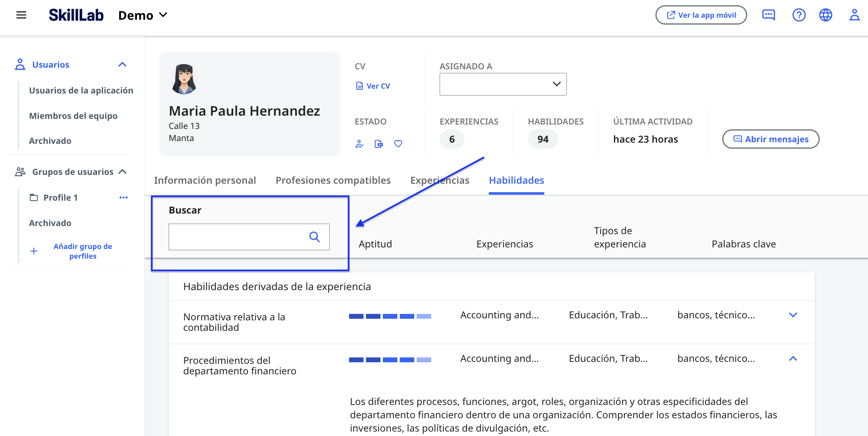The height and width of the screenshot is (436, 868).
Task: Select Archivado under Usuarios in sidebar
Action: point(50,141)
